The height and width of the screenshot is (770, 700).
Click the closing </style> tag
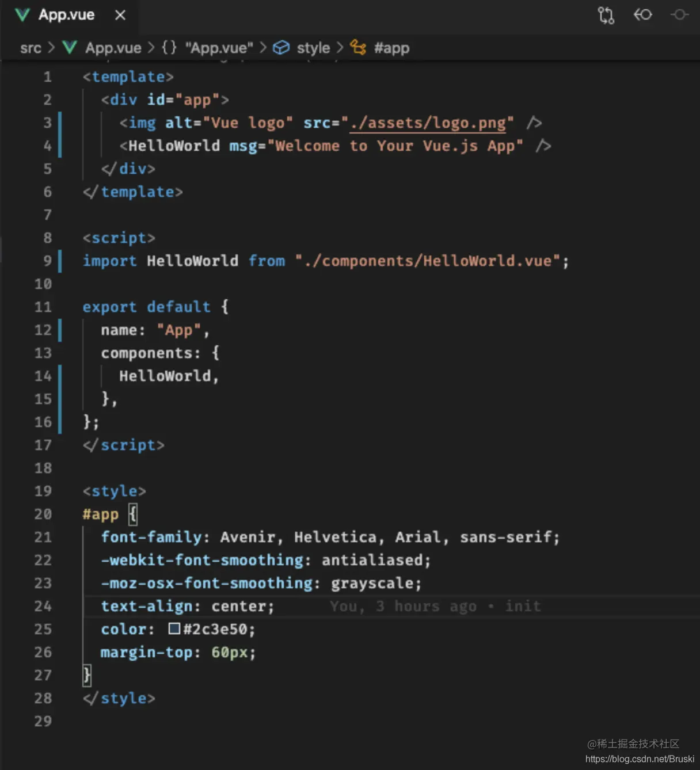pyautogui.click(x=119, y=698)
